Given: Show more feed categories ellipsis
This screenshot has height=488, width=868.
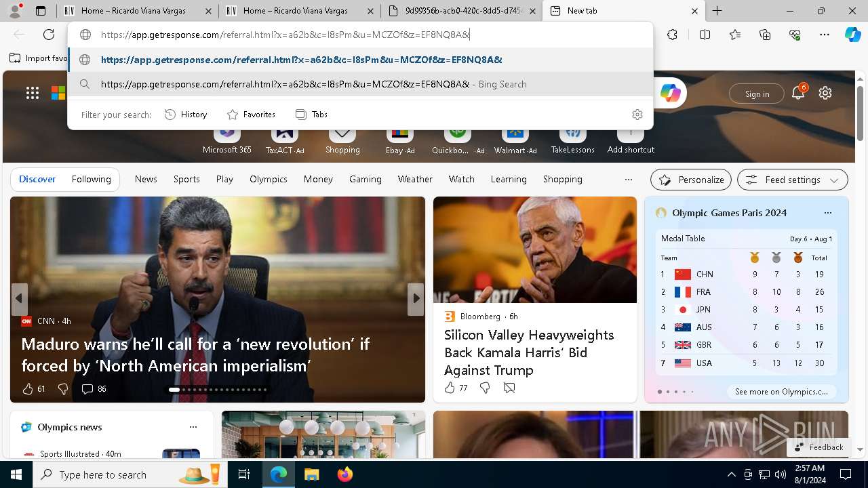Looking at the screenshot, I should click(628, 180).
